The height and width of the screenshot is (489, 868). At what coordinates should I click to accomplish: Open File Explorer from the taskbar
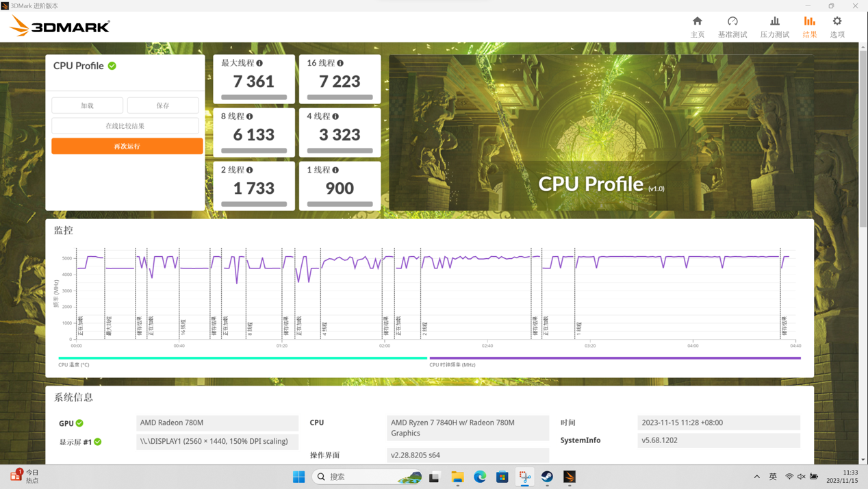coord(457,477)
